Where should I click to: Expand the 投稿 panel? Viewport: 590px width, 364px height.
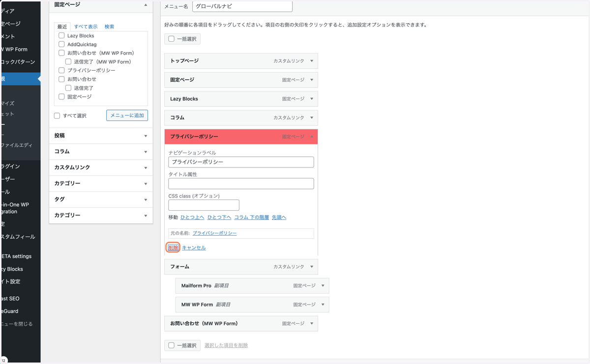[101, 136]
